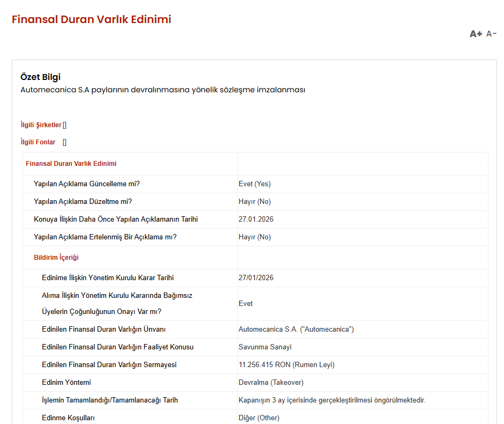The height and width of the screenshot is (424, 504).
Task: Select the board decision date 27/01/2026
Action: pos(256,278)
